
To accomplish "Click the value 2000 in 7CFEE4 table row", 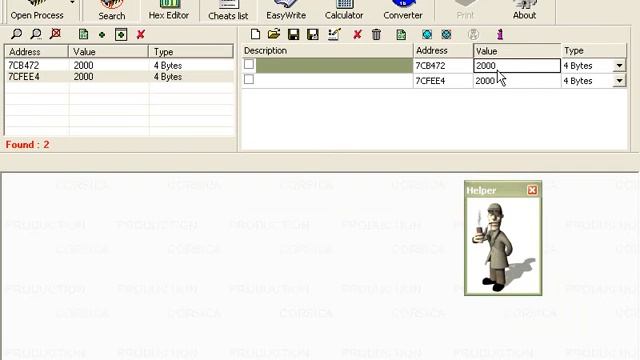I will 485,81.
